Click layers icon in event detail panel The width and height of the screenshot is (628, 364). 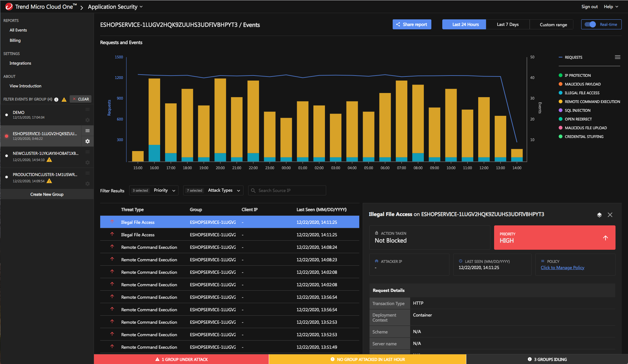click(599, 215)
